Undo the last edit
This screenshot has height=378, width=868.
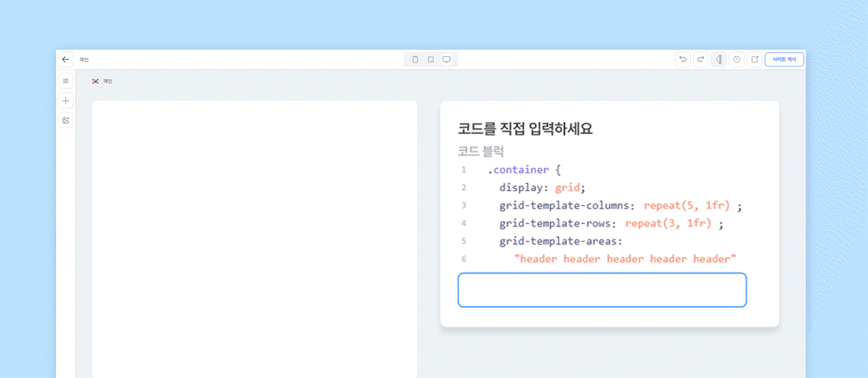pyautogui.click(x=682, y=59)
